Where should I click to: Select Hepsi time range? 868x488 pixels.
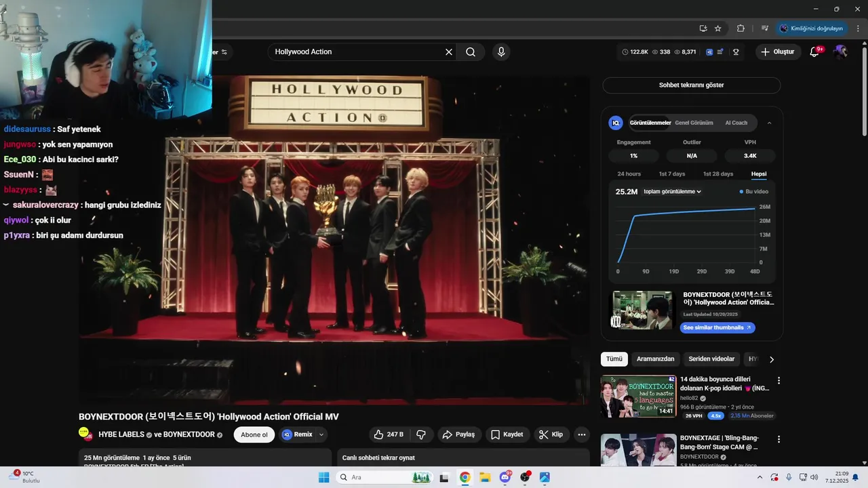(759, 174)
